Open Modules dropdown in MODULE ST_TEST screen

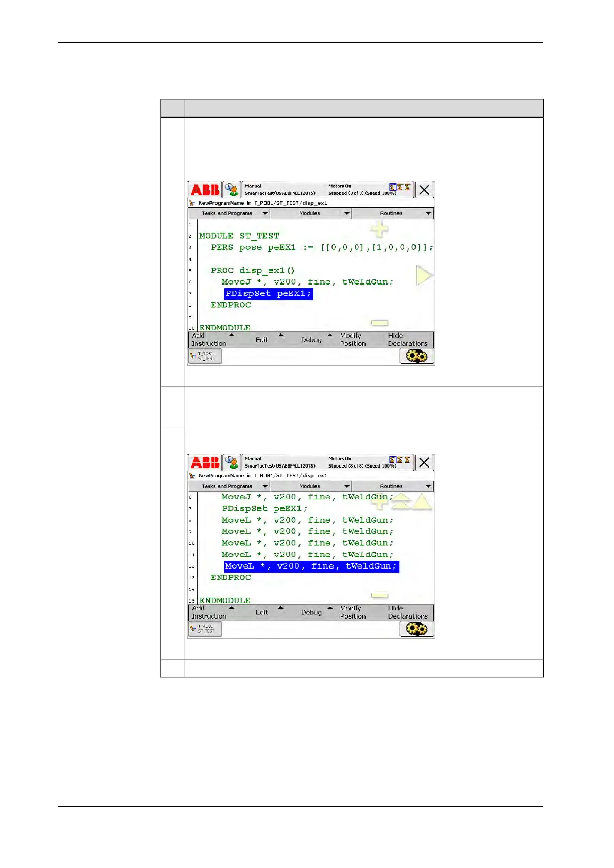[x=311, y=213]
